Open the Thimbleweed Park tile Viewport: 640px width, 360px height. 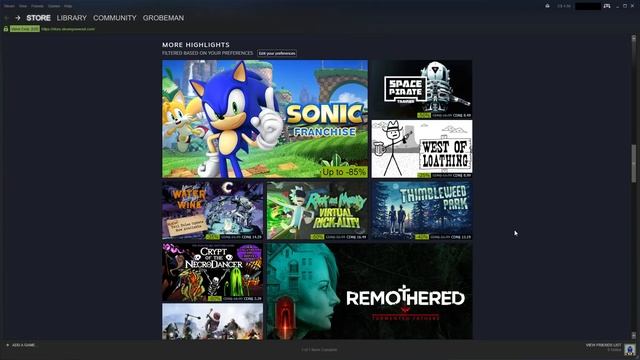[x=422, y=211]
